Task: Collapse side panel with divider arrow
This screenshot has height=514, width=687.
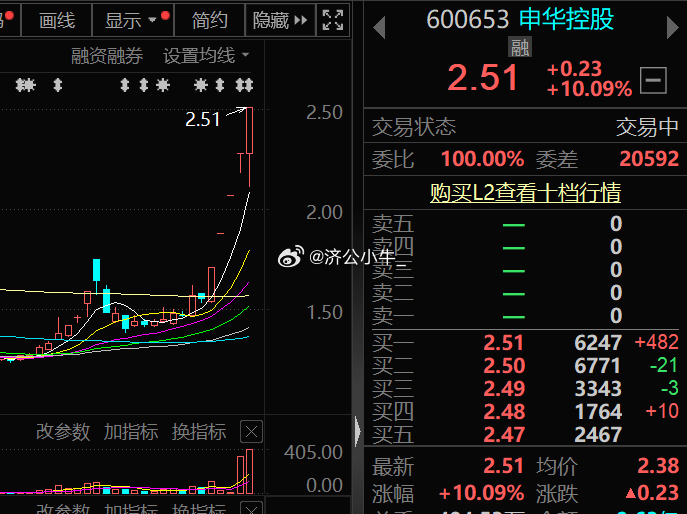Action: (357, 432)
